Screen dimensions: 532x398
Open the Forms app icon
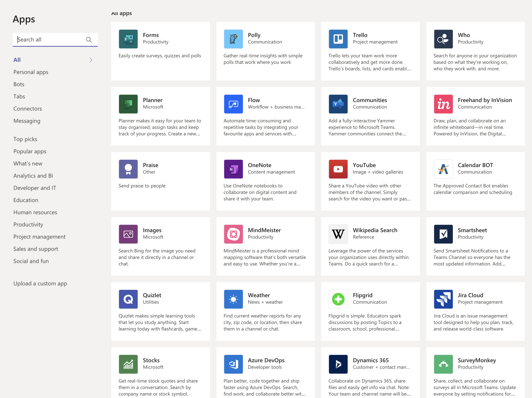point(128,39)
